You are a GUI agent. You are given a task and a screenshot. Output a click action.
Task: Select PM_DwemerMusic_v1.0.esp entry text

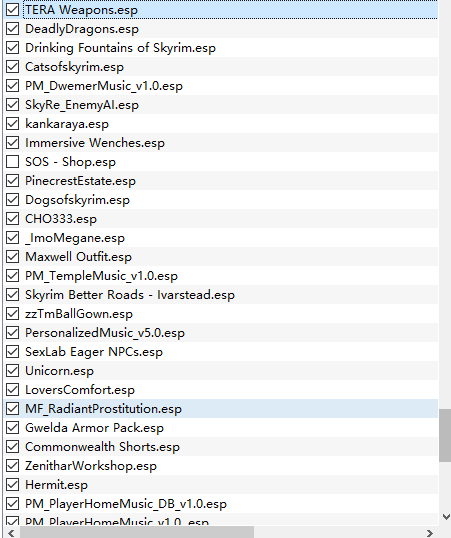coord(104,86)
